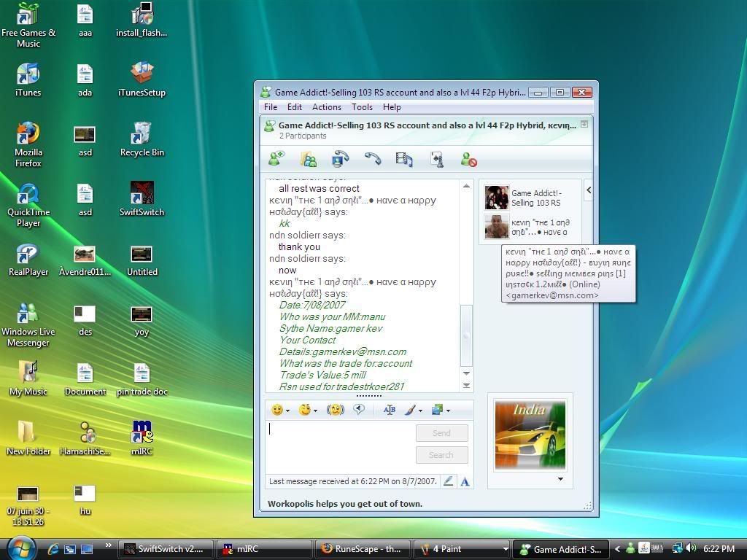Open the Edit menu in Messenger

pyautogui.click(x=295, y=107)
